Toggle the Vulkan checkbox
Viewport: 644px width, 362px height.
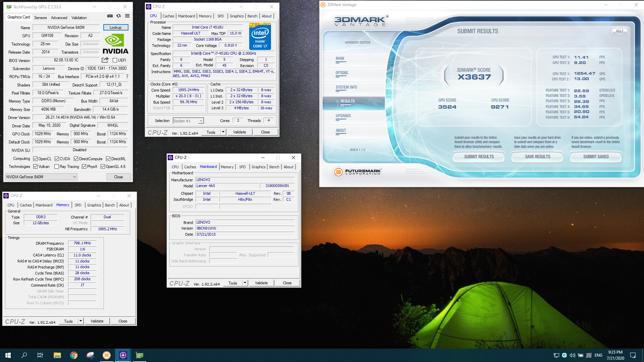tap(36, 167)
